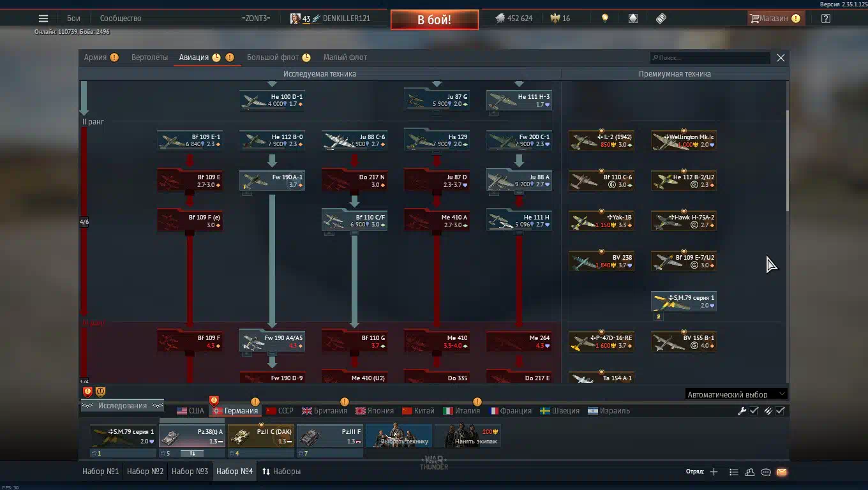Screen dimensions: 868x490
Task: Collapse the Исследования panel header
Action: coord(122,406)
